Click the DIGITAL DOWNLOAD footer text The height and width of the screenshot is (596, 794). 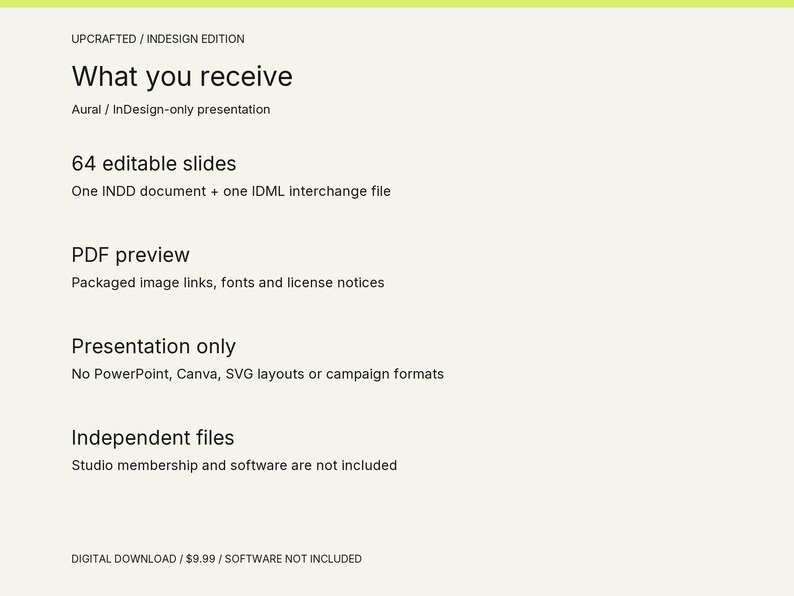[x=124, y=559]
